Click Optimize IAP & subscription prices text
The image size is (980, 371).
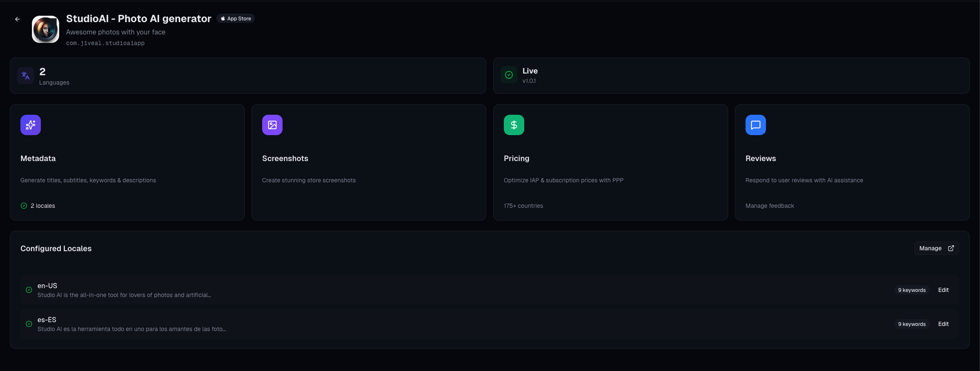click(563, 180)
